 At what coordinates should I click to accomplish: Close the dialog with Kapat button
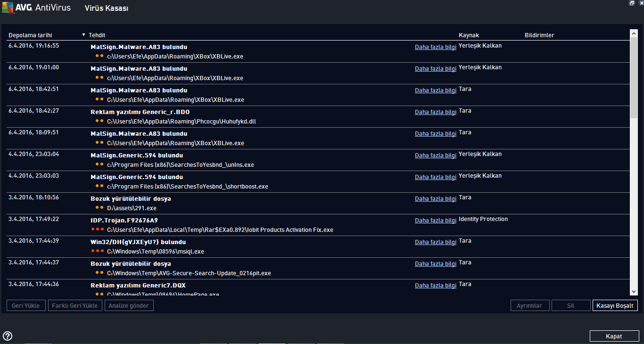click(614, 336)
